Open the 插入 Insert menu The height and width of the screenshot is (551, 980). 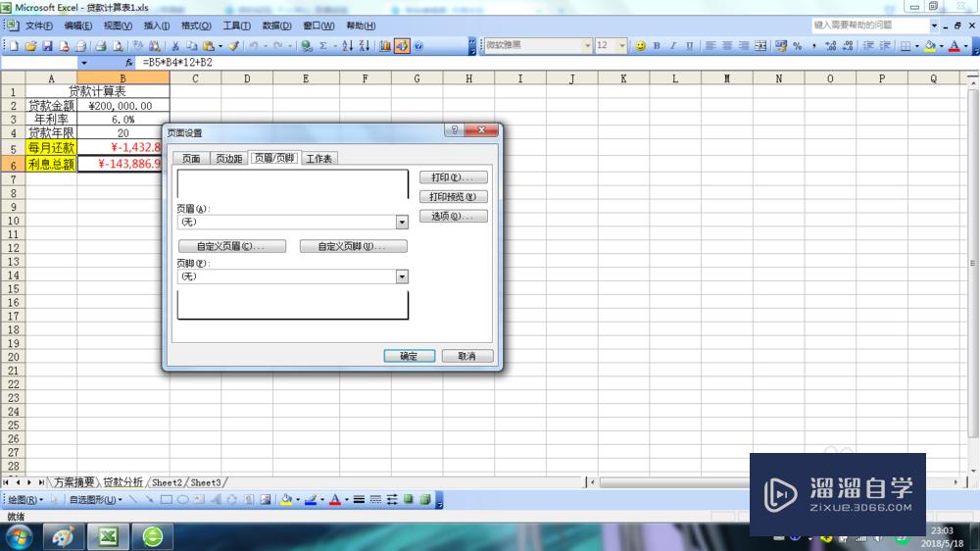click(x=156, y=25)
